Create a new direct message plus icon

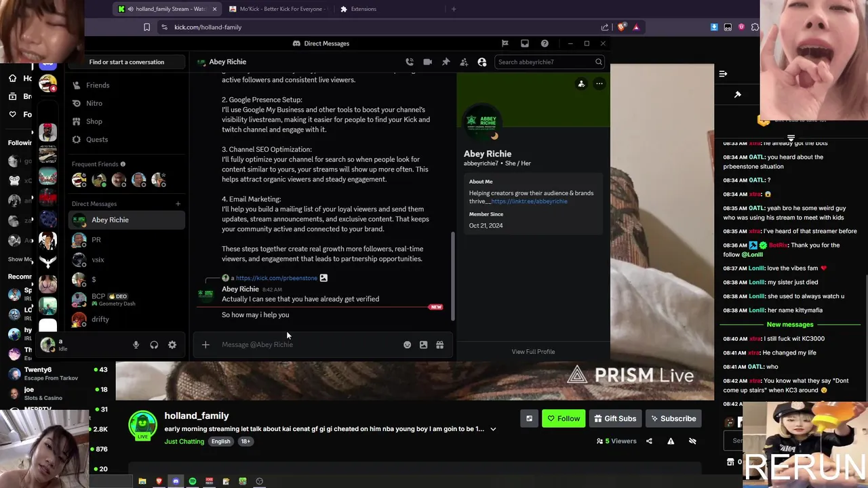point(178,203)
